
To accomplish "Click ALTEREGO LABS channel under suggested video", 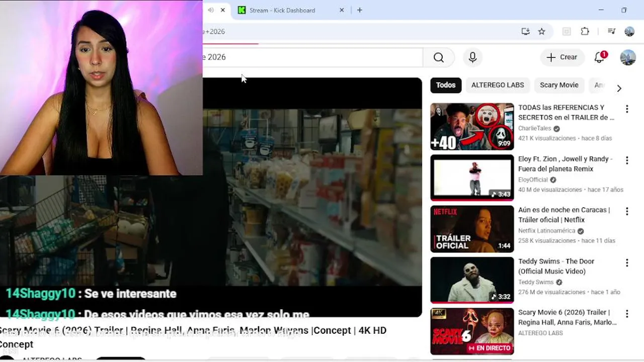I will [540, 333].
